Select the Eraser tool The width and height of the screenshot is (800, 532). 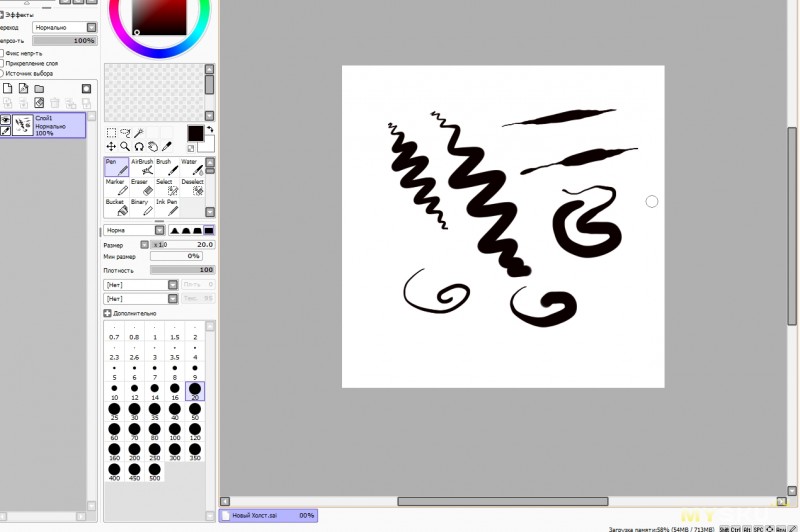142,187
